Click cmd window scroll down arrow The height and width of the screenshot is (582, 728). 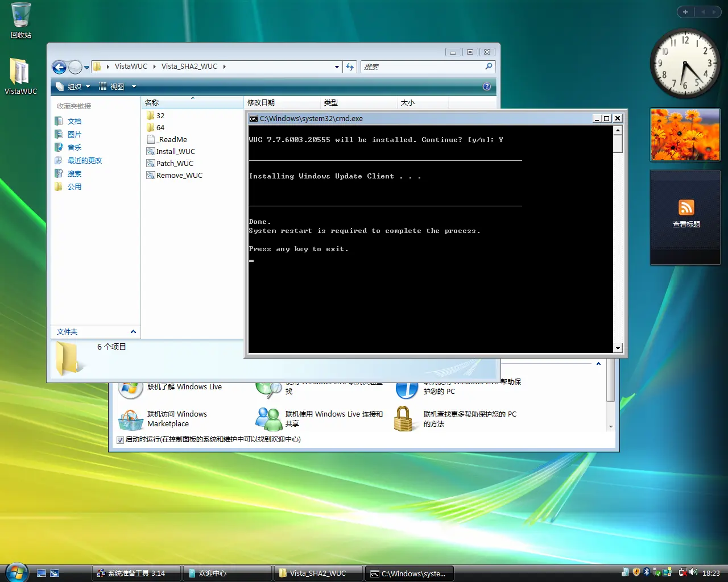[618, 348]
